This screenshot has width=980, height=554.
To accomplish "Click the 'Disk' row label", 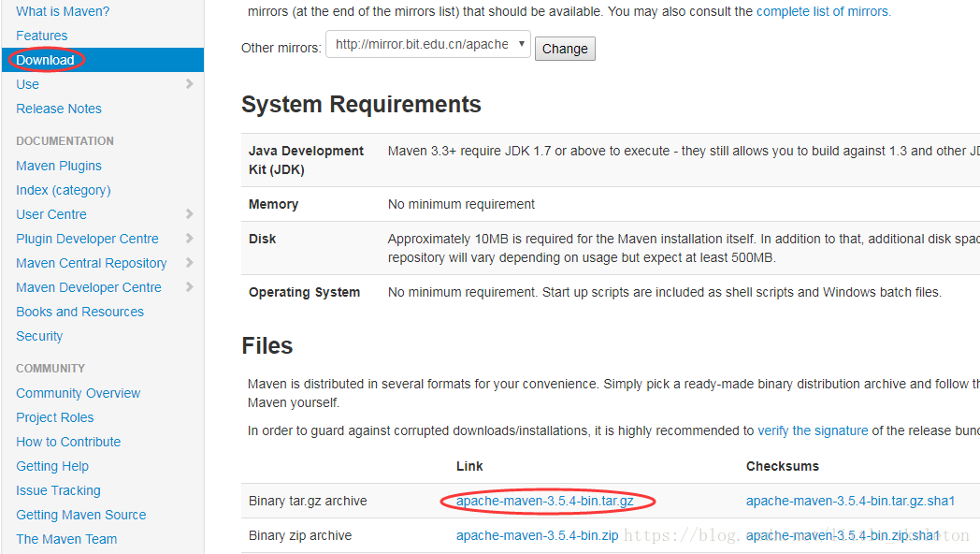I will pos(263,239).
